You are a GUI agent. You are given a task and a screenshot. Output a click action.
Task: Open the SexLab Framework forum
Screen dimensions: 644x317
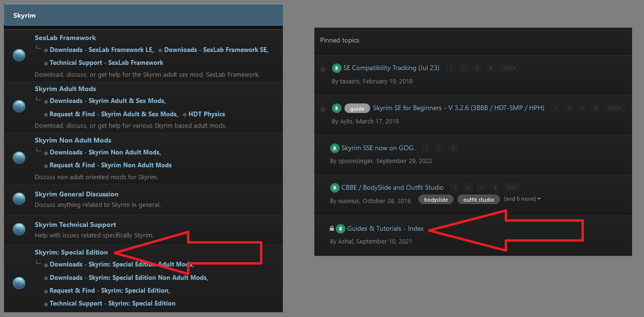[x=65, y=38]
